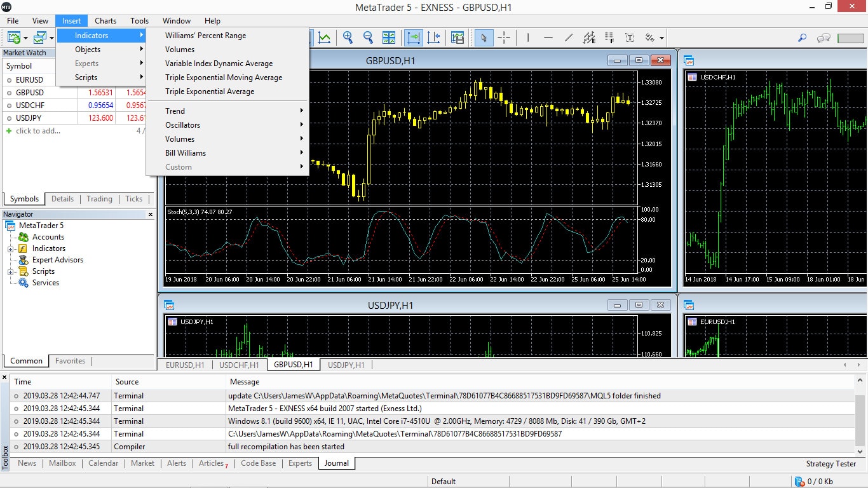Screen dimensions: 868x488
Task: Open the Charts menu
Action: tap(105, 21)
